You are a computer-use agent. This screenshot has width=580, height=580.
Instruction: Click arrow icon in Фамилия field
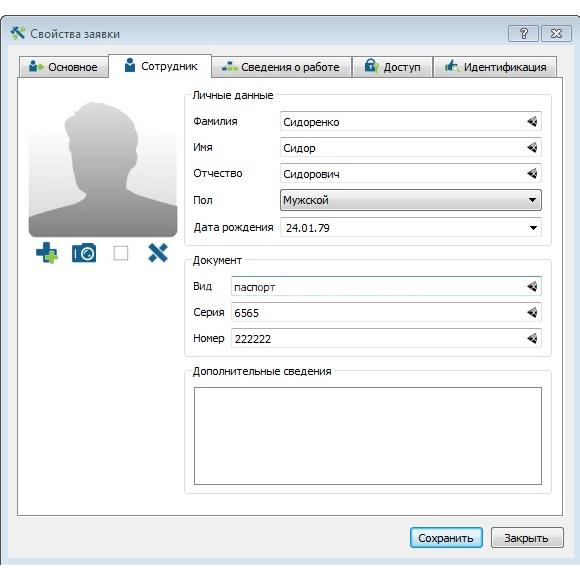click(532, 121)
